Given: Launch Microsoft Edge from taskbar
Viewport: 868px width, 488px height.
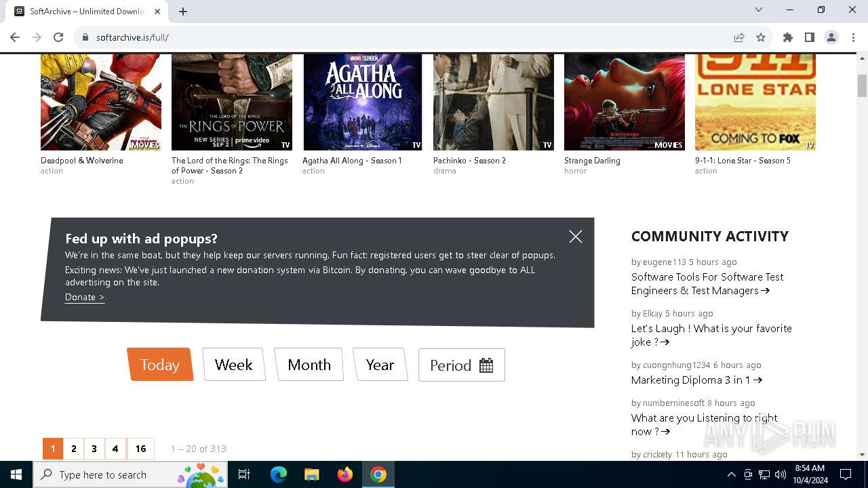Looking at the screenshot, I should coord(279,474).
